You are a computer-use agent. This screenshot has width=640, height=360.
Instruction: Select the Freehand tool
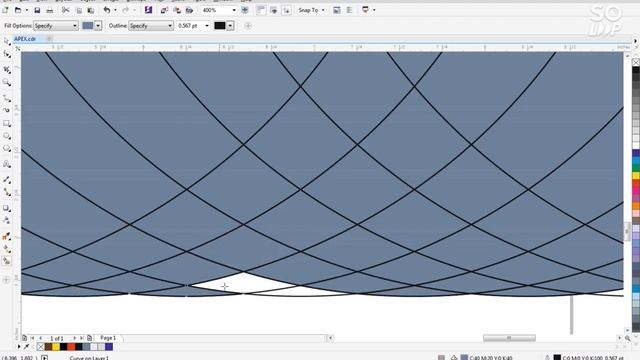point(7,98)
